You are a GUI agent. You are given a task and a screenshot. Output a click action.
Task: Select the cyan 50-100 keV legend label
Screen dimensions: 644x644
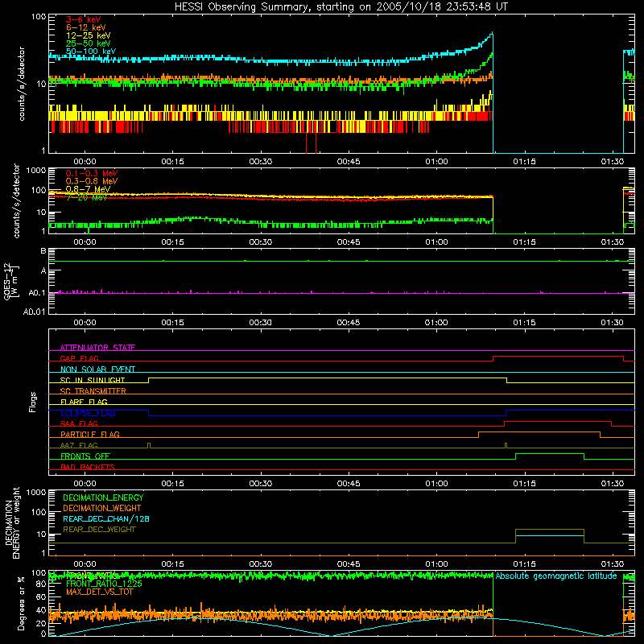91,52
